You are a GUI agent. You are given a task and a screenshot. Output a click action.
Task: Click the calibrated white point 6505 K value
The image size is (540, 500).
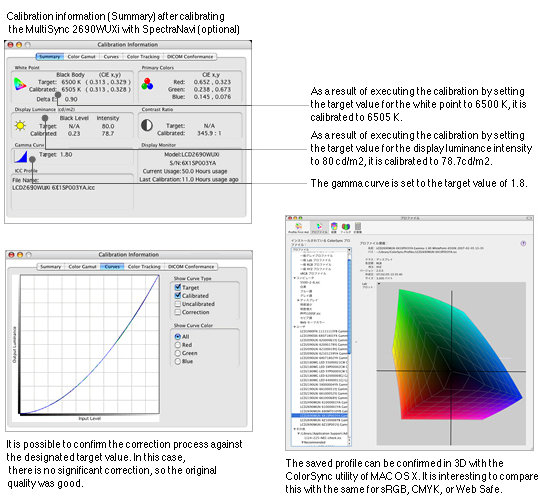[71, 89]
